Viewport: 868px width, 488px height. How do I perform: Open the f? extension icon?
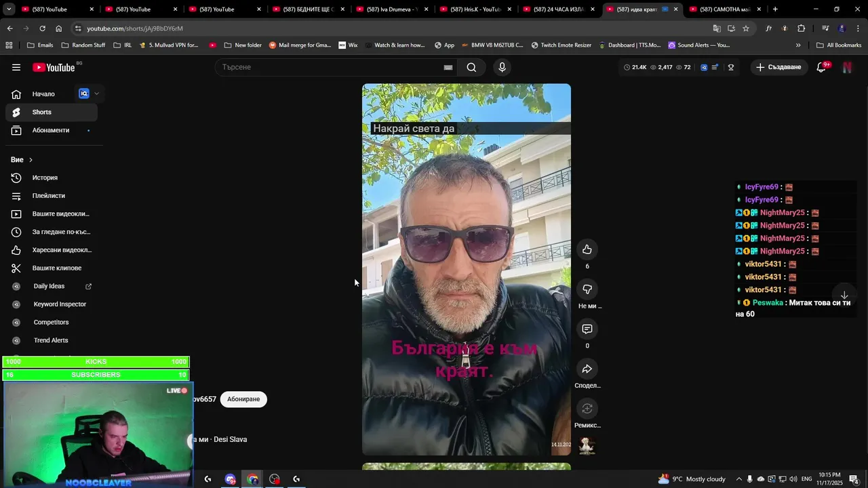click(x=768, y=28)
